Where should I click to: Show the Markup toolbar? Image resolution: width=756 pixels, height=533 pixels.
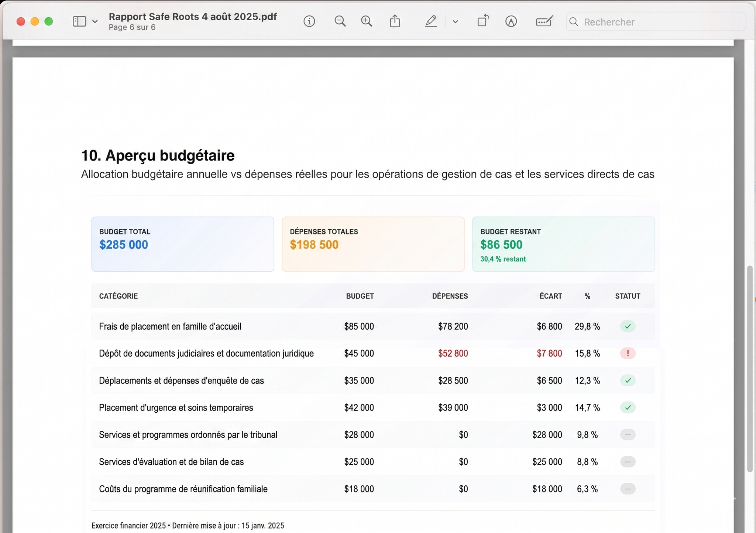click(x=511, y=21)
